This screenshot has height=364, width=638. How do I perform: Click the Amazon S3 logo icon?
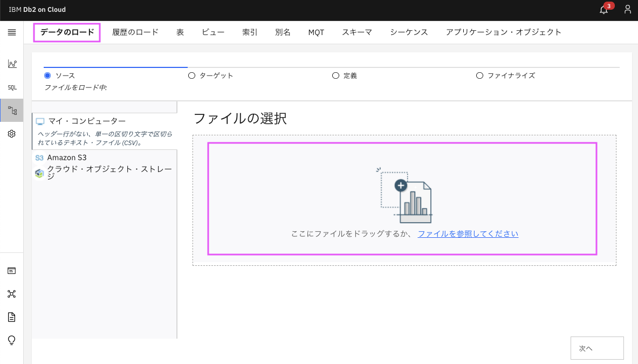pyautogui.click(x=39, y=158)
